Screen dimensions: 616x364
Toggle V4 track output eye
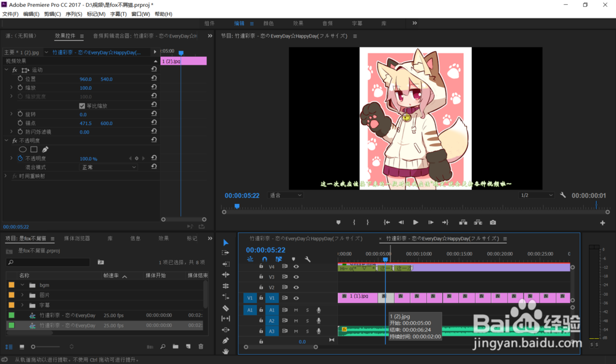tap(296, 267)
